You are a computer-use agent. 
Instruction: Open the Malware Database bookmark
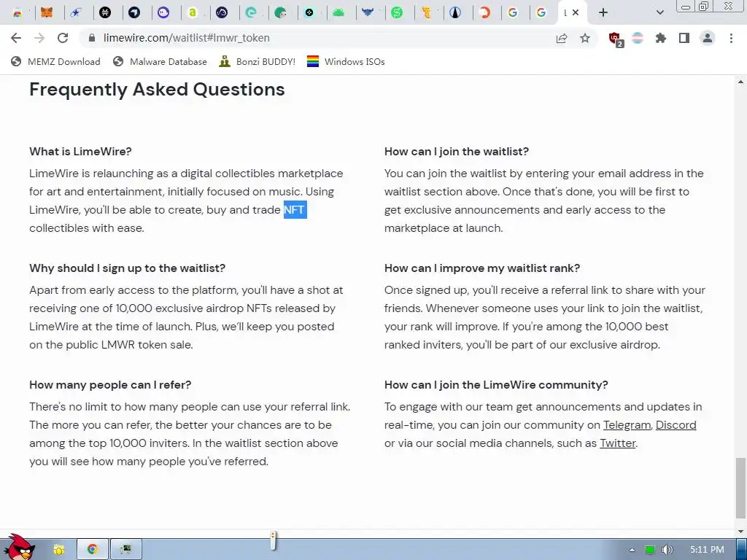pos(160,61)
